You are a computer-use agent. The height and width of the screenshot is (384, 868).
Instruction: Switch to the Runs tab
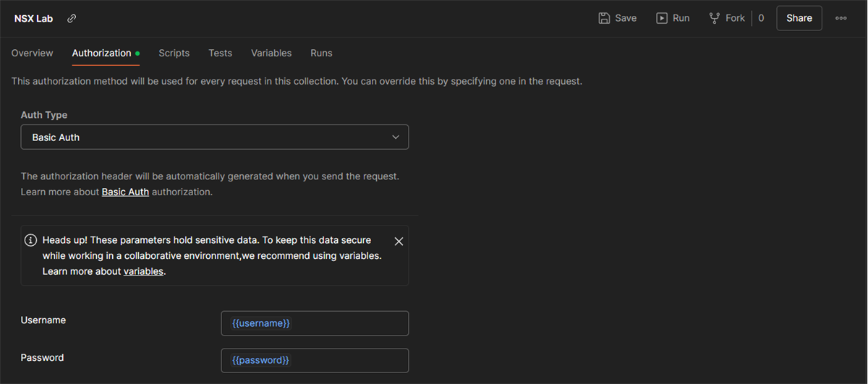click(x=321, y=53)
